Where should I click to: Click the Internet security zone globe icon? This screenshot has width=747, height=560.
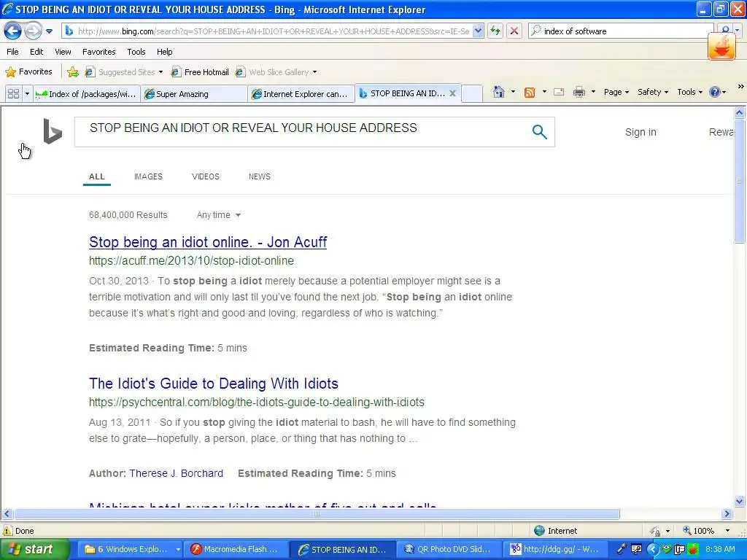[x=539, y=531]
